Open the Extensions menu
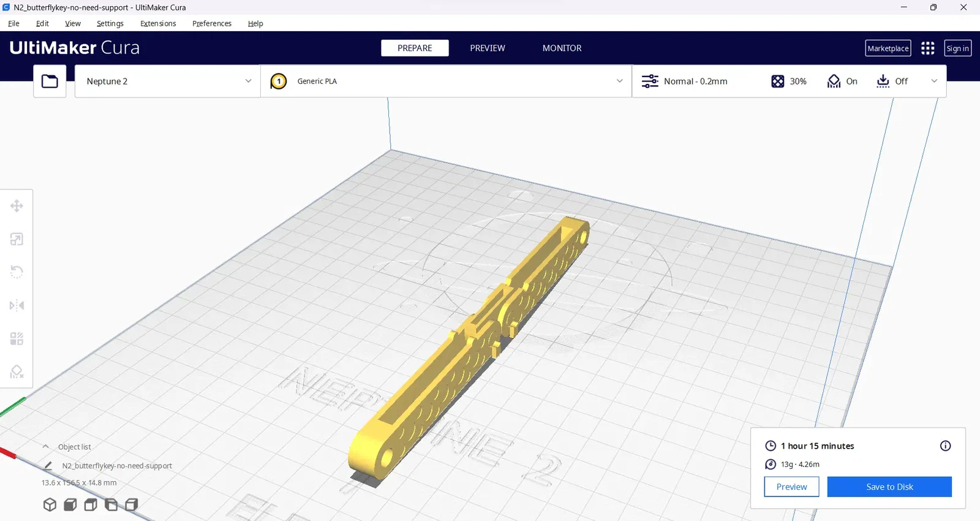 pyautogui.click(x=158, y=23)
